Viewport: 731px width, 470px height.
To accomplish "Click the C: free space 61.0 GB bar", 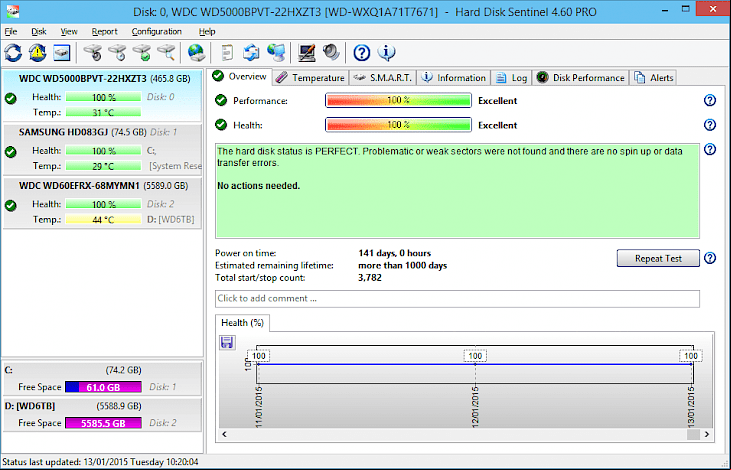I will (x=103, y=387).
